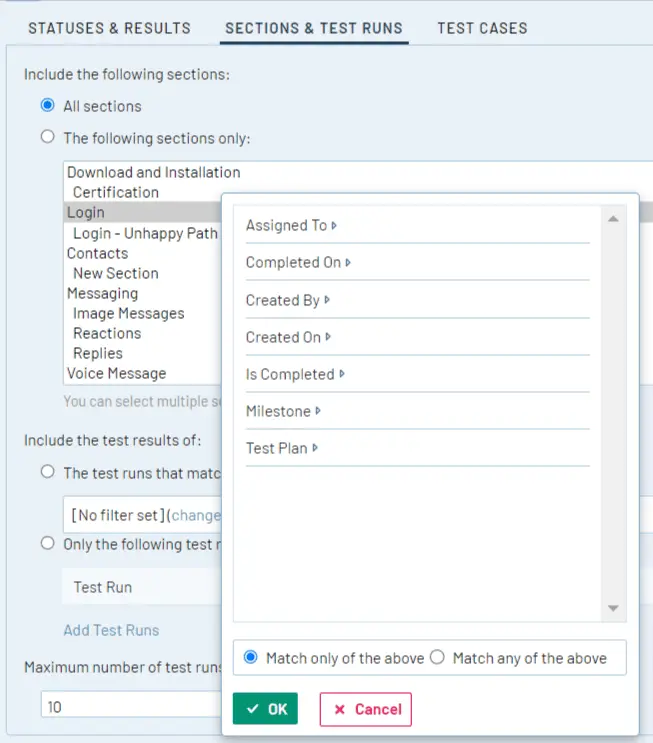Select 'The following sections only' radio button
The height and width of the screenshot is (743, 653).
point(47,137)
